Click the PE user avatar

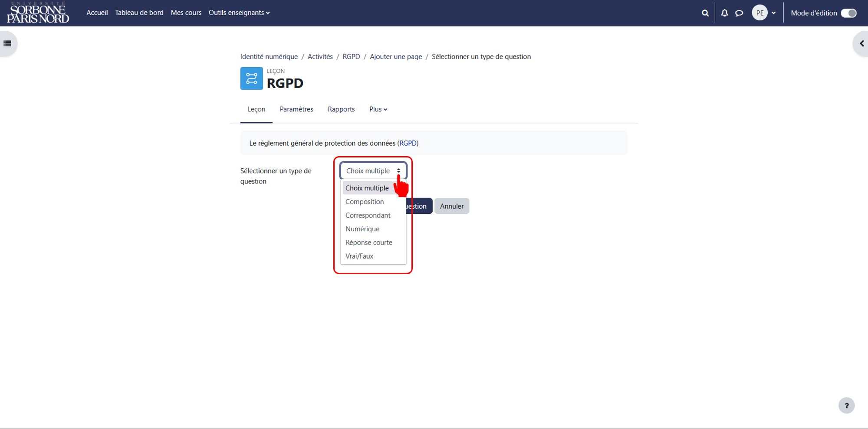(x=760, y=13)
